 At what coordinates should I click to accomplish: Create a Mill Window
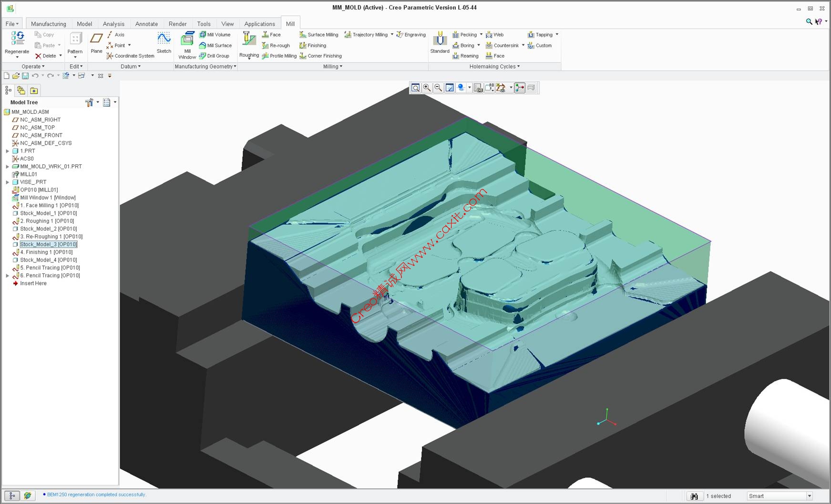(187, 45)
